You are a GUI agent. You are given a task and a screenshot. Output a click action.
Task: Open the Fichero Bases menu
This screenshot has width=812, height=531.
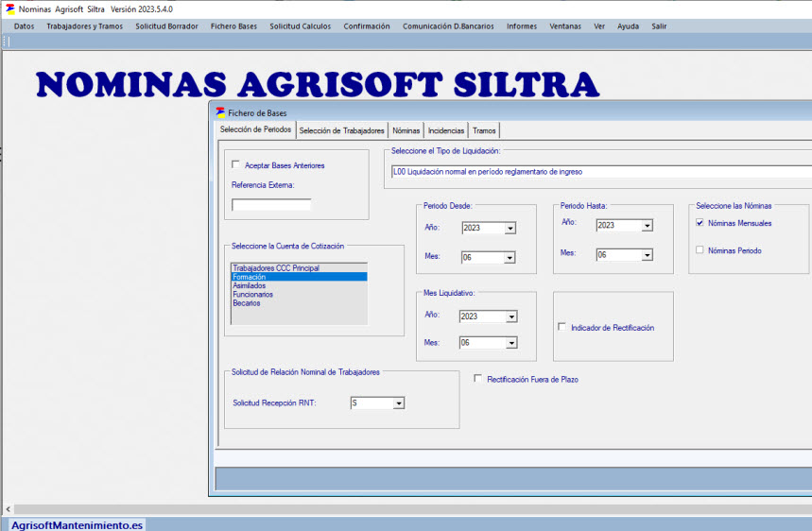click(x=233, y=26)
